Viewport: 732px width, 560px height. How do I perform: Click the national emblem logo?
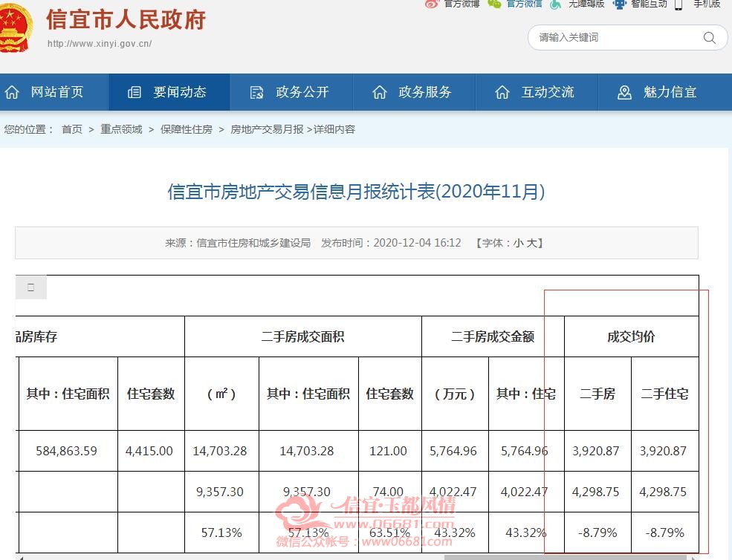pos(14,28)
